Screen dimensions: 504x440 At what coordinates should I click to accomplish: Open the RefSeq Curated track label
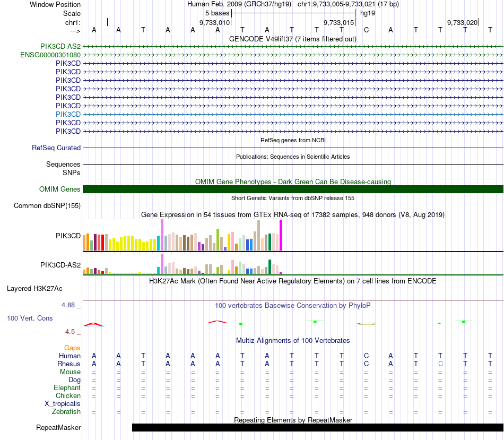[56, 148]
